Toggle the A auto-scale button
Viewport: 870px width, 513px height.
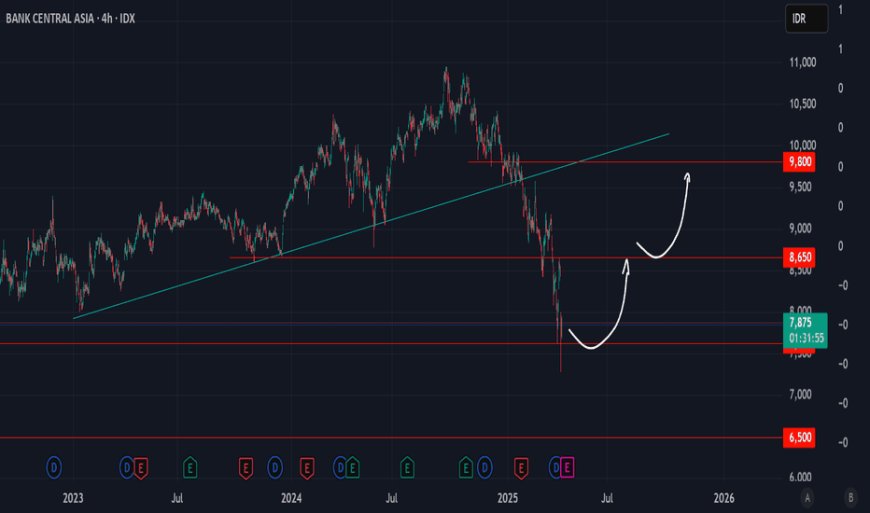pyautogui.click(x=807, y=497)
